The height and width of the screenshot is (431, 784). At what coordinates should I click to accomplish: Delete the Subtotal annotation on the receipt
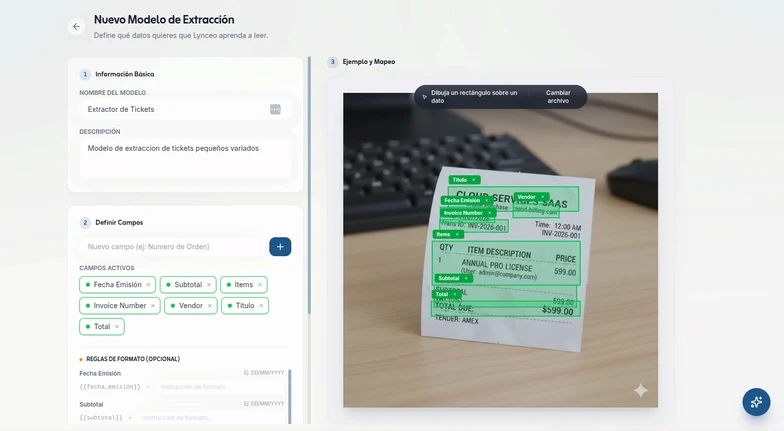(x=466, y=278)
